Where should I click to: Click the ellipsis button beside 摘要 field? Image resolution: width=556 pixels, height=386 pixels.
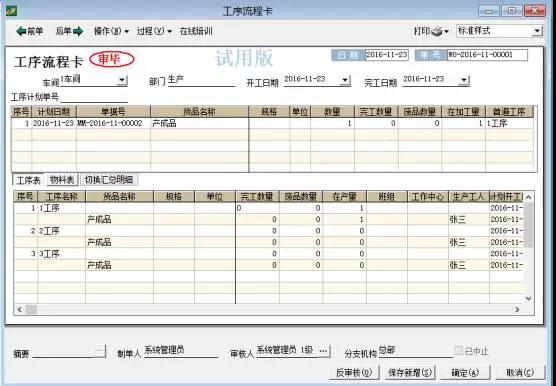pyautogui.click(x=100, y=351)
